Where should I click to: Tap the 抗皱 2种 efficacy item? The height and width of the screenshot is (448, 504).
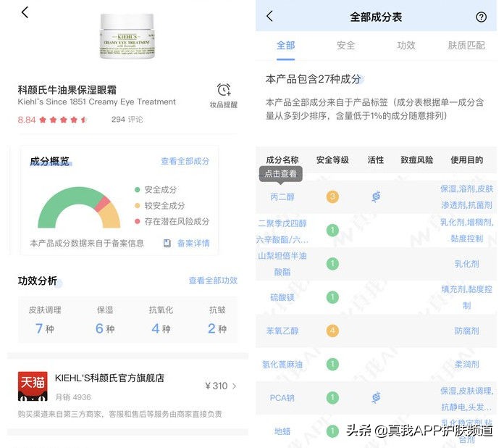point(217,320)
